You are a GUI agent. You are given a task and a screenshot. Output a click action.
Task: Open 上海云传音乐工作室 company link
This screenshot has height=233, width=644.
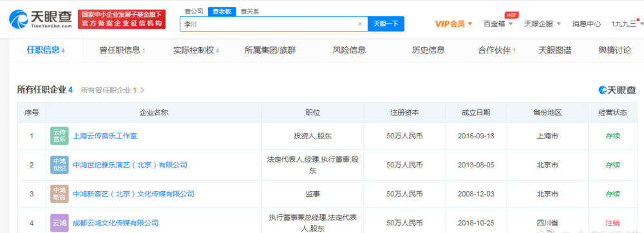pos(105,136)
